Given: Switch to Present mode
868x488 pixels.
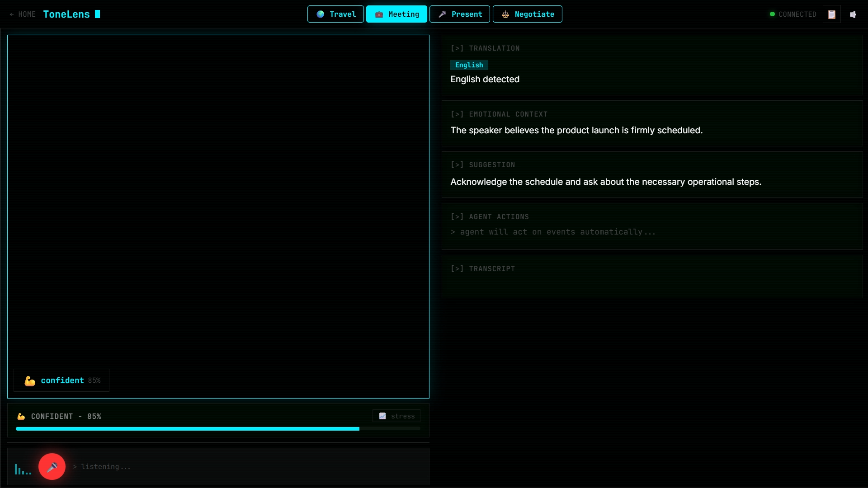Looking at the screenshot, I should (459, 14).
